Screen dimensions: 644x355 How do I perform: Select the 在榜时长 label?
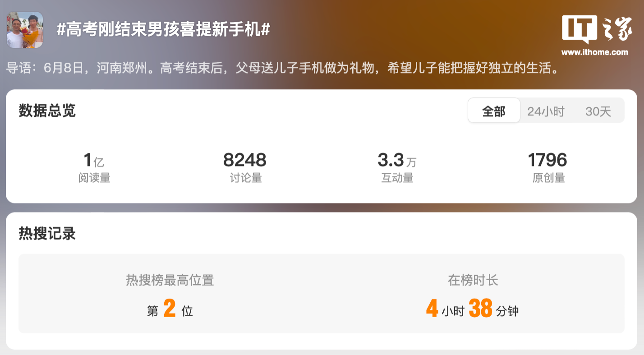(473, 280)
